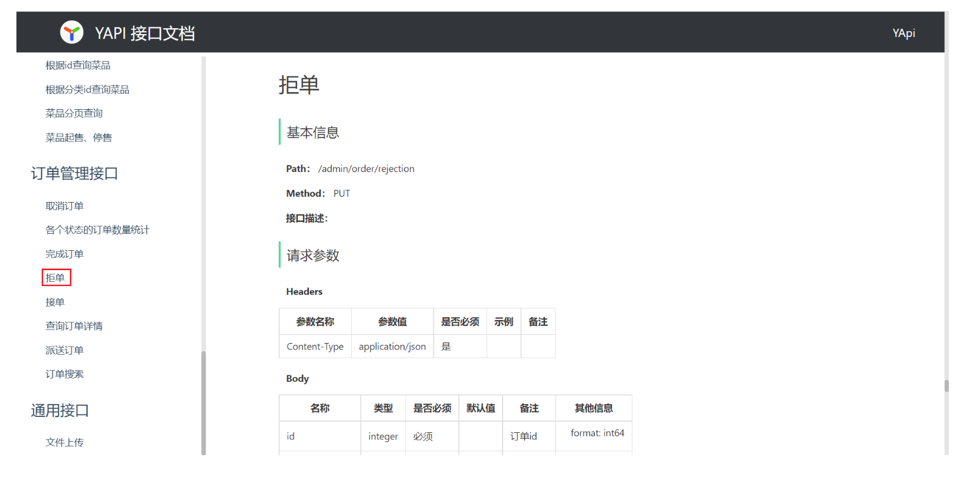
Task: Click the Body table 是否必须 column header
Action: tap(432, 408)
